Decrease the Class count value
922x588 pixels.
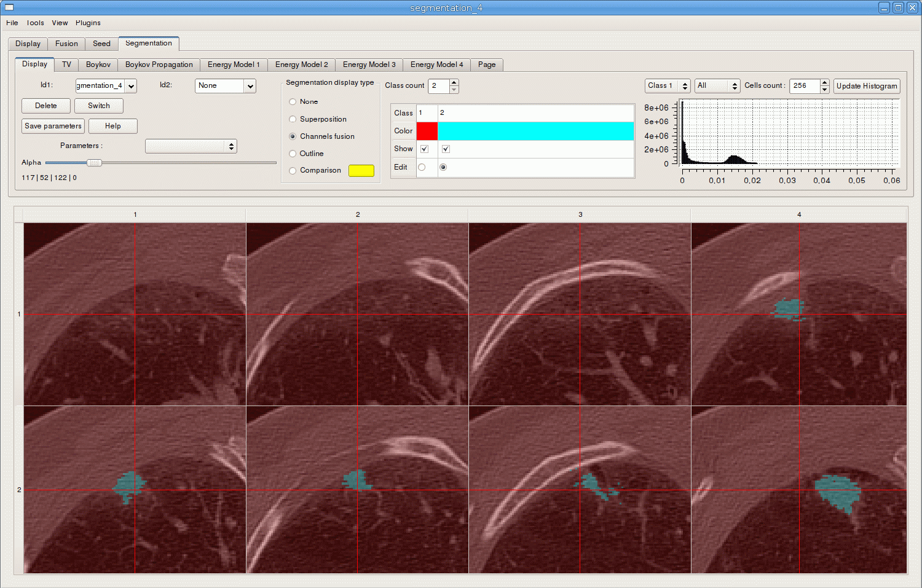(x=454, y=90)
